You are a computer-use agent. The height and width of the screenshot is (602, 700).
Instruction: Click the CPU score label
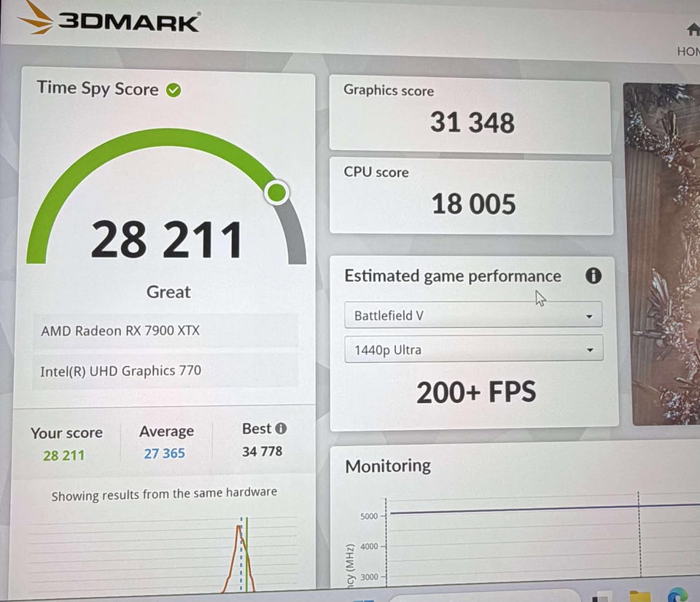point(376,172)
